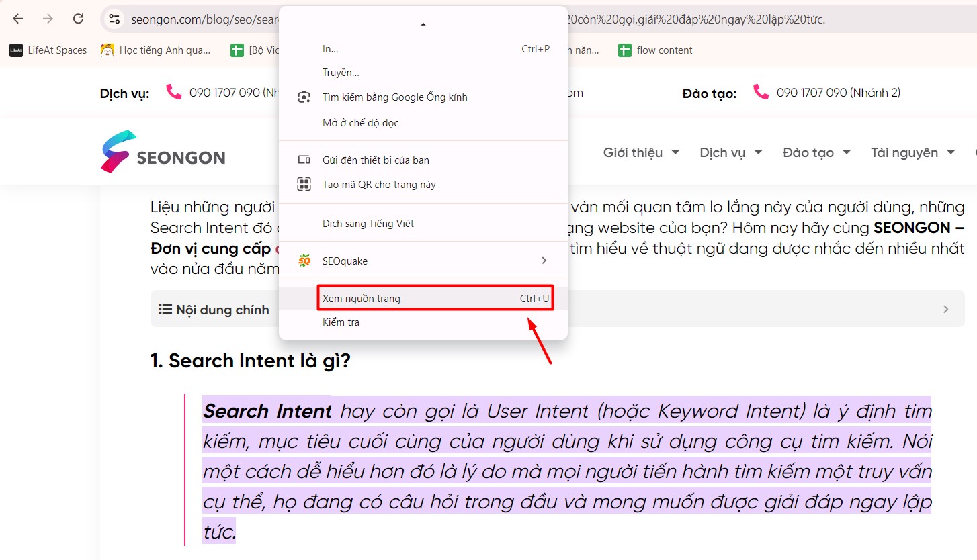Open site information icon in address bar
This screenshot has height=560, width=977.
pos(115,19)
